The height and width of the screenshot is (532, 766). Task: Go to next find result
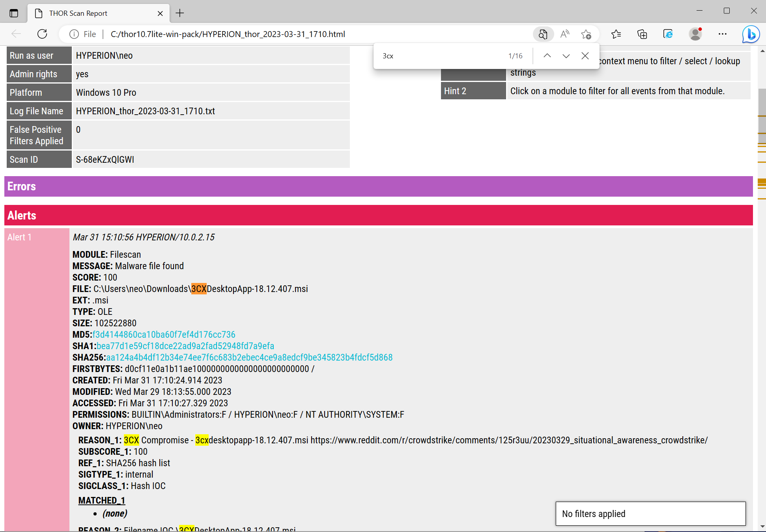(566, 56)
